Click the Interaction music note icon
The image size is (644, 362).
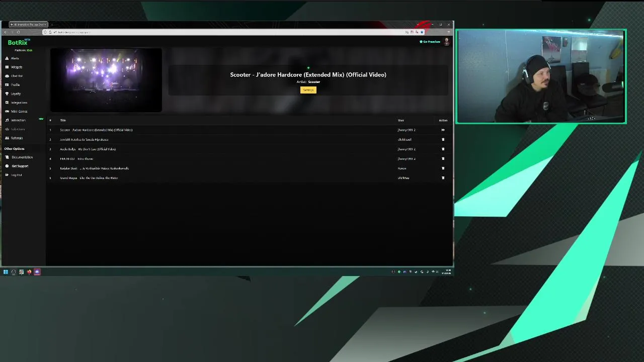click(x=7, y=120)
